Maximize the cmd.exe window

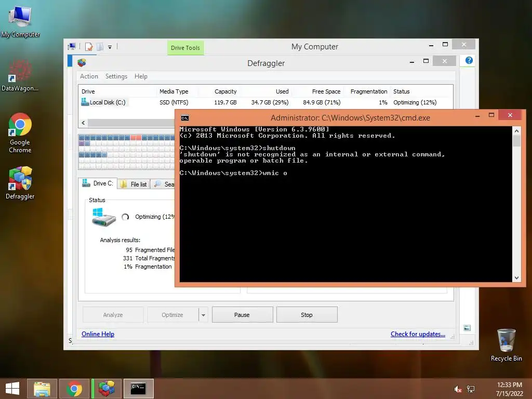click(491, 115)
